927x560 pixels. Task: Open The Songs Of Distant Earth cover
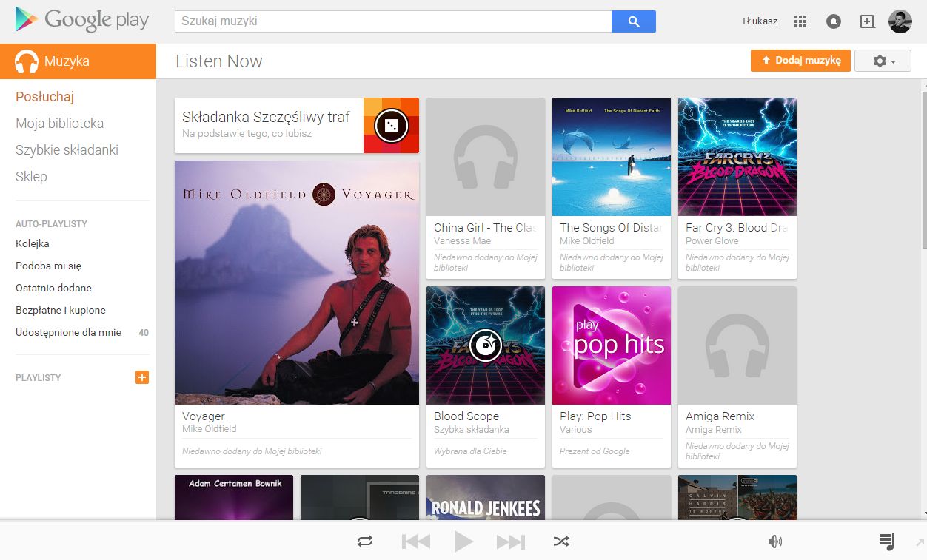point(612,157)
